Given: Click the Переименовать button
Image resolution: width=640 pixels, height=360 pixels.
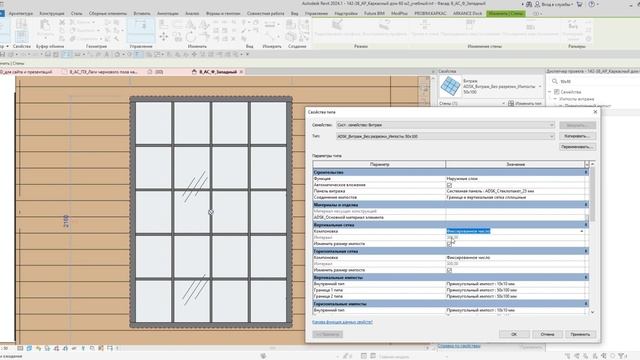Looking at the screenshot, I should point(577,147).
